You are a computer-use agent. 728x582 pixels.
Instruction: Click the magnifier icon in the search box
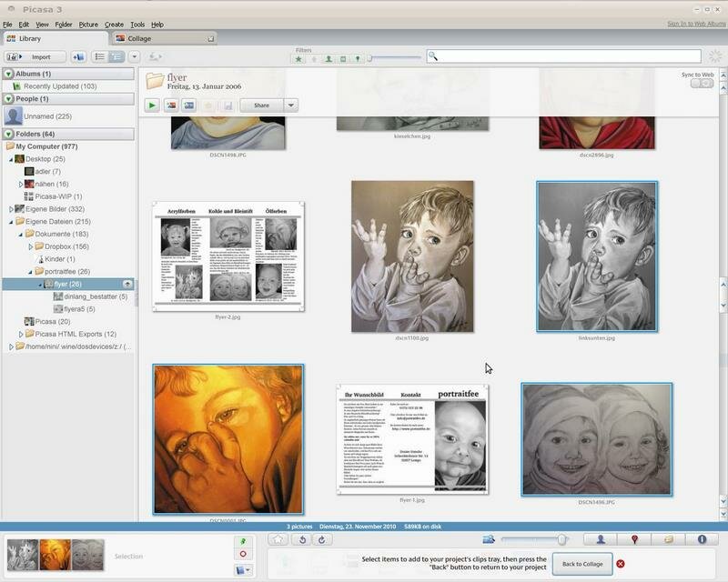[433, 56]
